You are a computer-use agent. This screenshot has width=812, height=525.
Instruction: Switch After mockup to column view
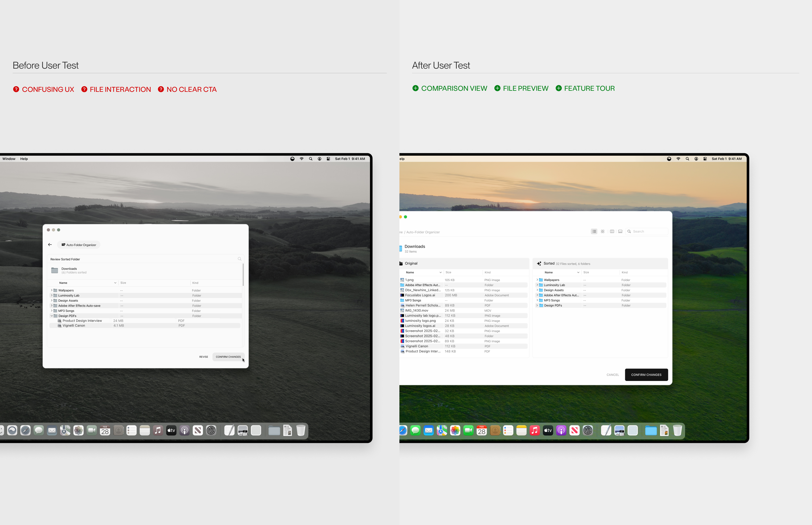click(612, 231)
